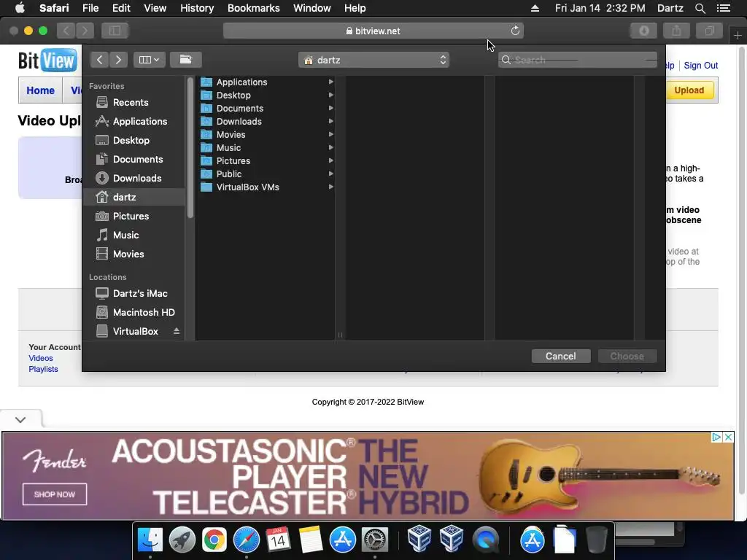Click the yellow Upload button

[689, 90]
